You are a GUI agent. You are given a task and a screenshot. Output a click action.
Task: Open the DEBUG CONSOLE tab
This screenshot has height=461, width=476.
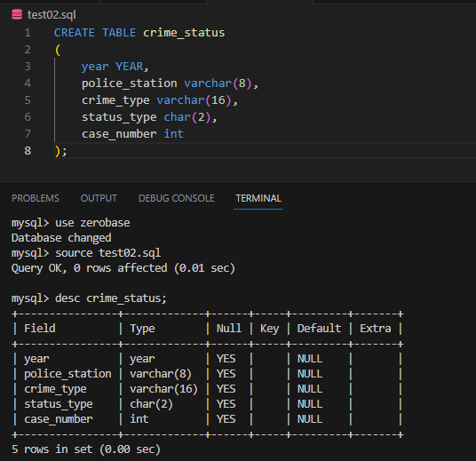177,198
